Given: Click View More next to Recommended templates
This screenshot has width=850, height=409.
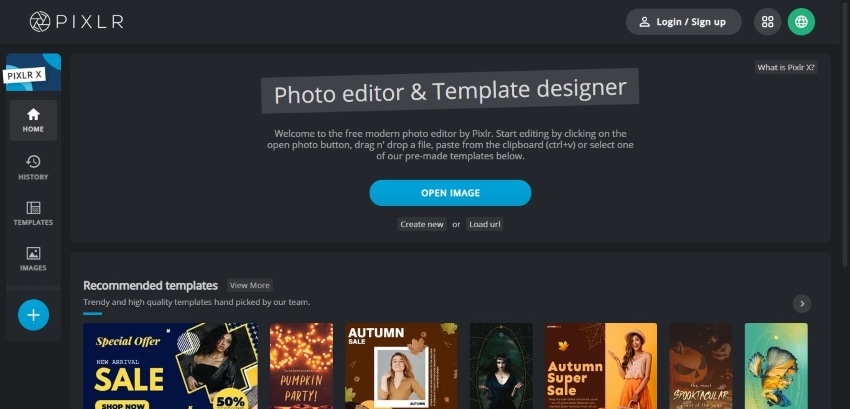Looking at the screenshot, I should [x=249, y=285].
